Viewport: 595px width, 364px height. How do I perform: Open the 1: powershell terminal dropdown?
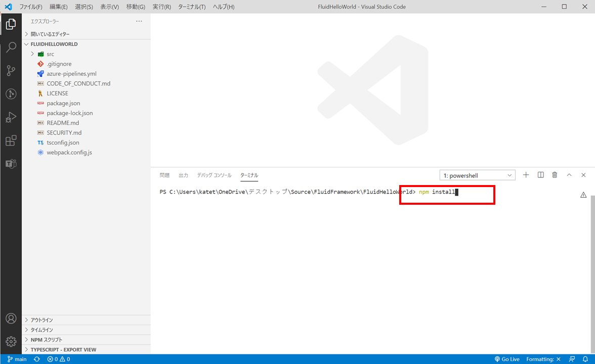[x=476, y=175]
